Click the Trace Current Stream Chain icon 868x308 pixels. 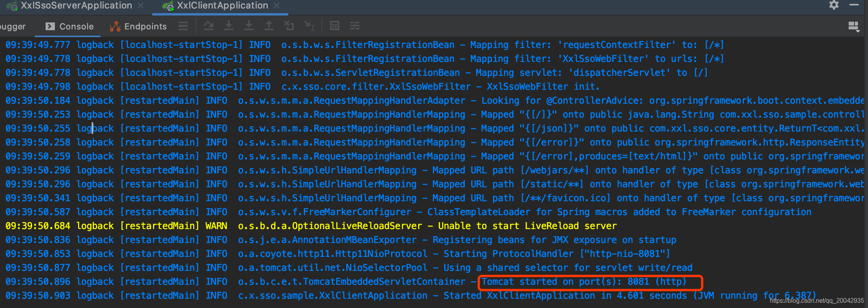(355, 26)
